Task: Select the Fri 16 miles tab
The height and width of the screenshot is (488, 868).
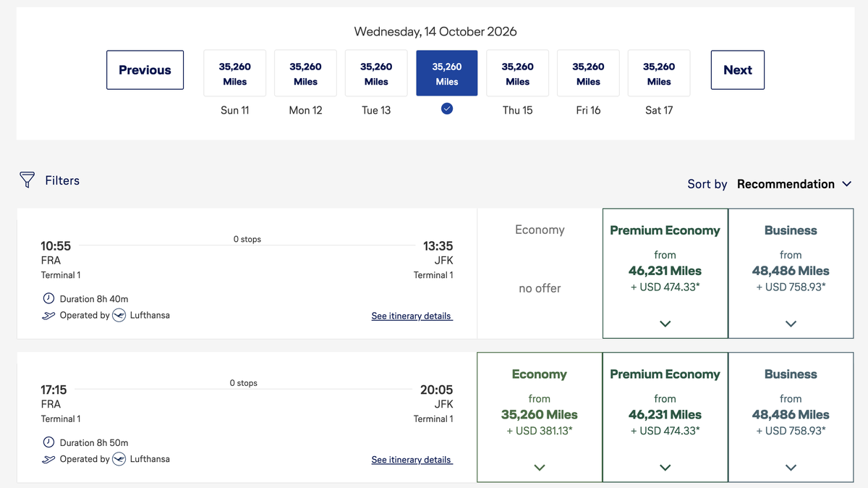Action: click(587, 72)
